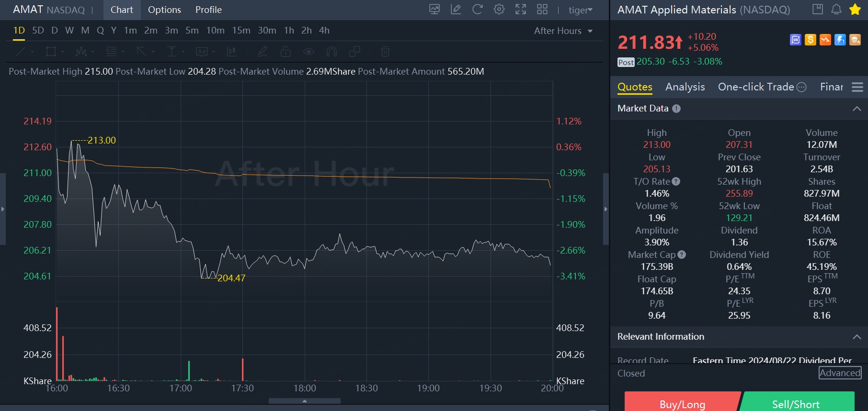Click the Advanced button
This screenshot has height=411, width=868.
840,373
